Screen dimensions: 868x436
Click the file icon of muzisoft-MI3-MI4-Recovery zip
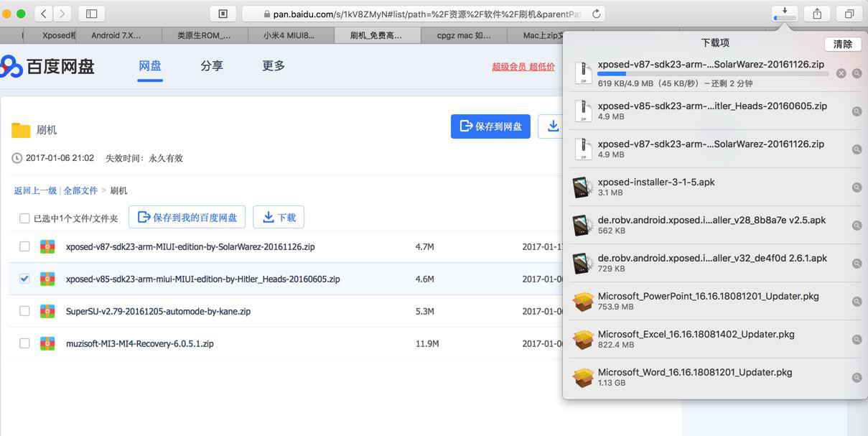pos(47,343)
